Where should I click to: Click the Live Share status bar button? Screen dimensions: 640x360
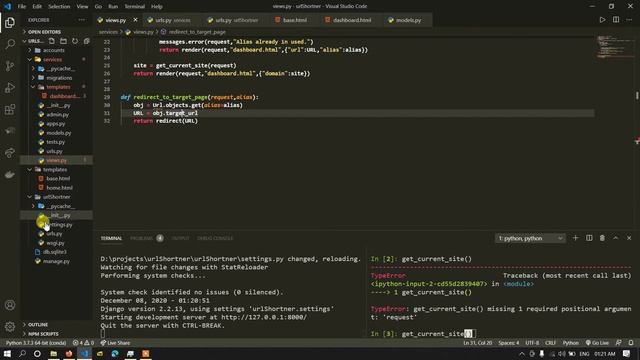[x=116, y=343]
